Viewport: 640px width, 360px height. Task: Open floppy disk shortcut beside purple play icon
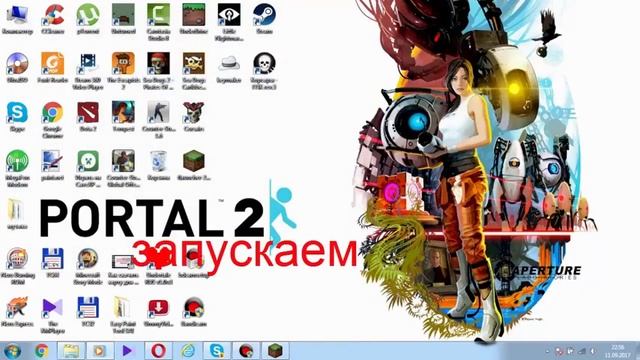(88, 307)
